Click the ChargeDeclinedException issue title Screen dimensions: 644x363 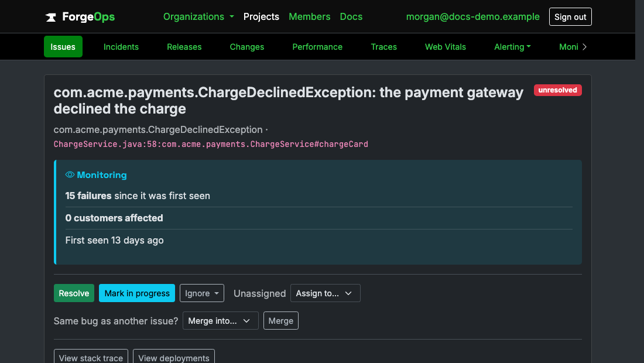[288, 101]
